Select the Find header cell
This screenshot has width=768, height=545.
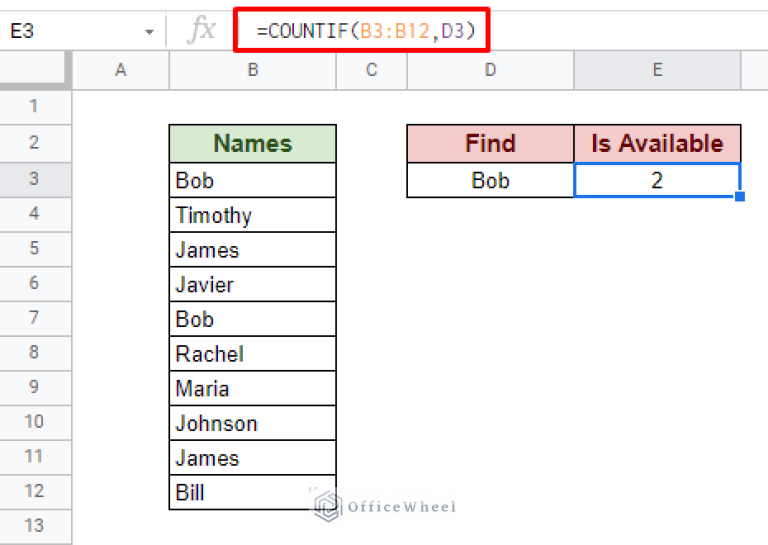(x=490, y=143)
